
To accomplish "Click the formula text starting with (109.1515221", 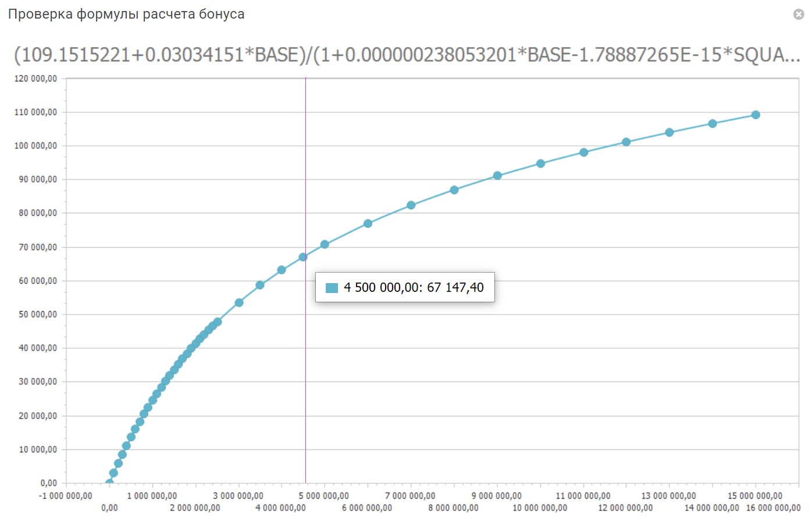I will tap(406, 55).
